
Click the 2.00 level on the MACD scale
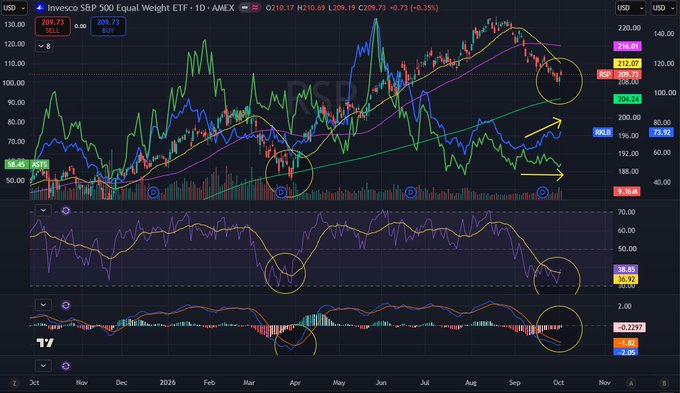(x=624, y=306)
